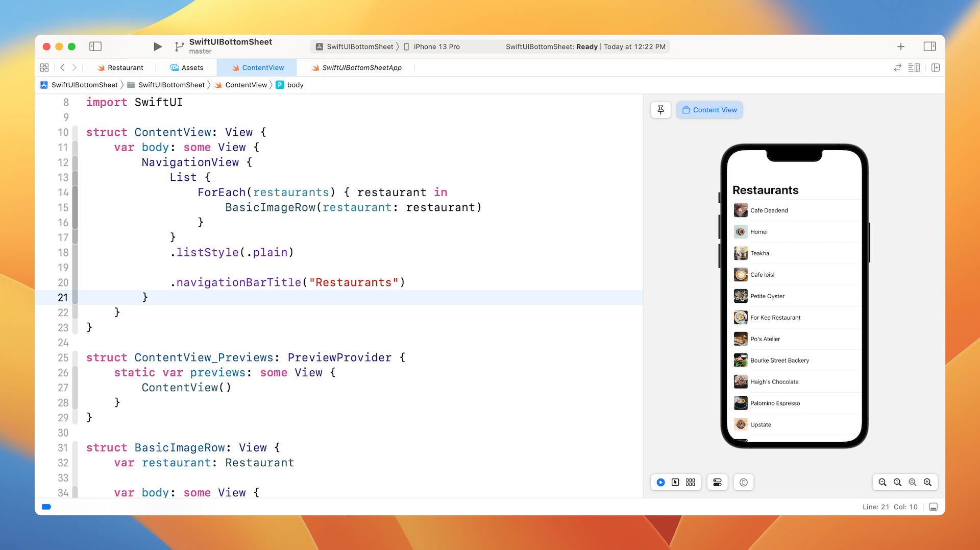Open the Library with the plus button
Image resolution: width=980 pixels, height=550 pixels.
[901, 46]
